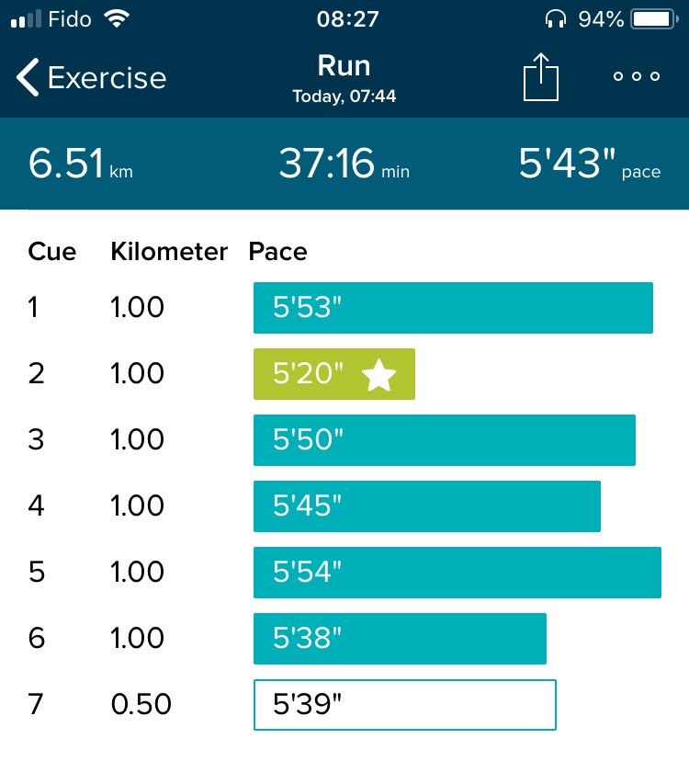Tap the Wi-Fi status icon

[x=116, y=18]
